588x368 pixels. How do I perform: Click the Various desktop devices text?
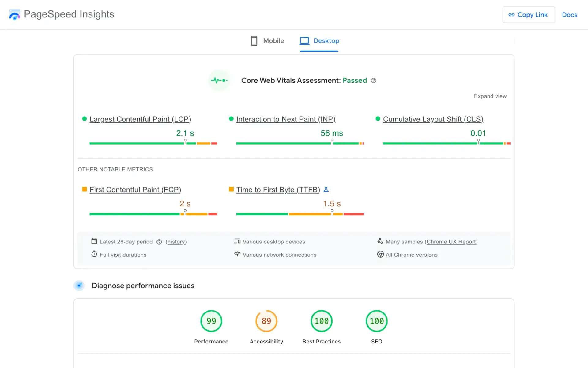point(274,242)
